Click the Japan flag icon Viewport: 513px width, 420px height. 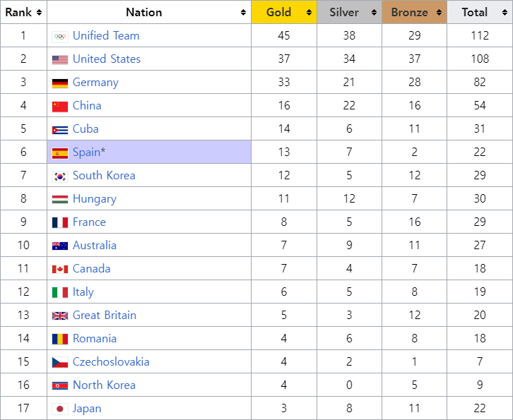(60, 409)
